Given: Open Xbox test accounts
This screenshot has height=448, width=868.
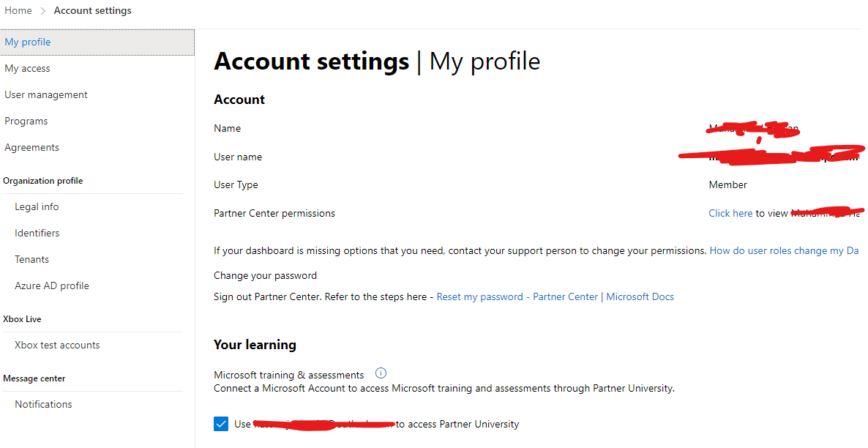Looking at the screenshot, I should pos(57,345).
